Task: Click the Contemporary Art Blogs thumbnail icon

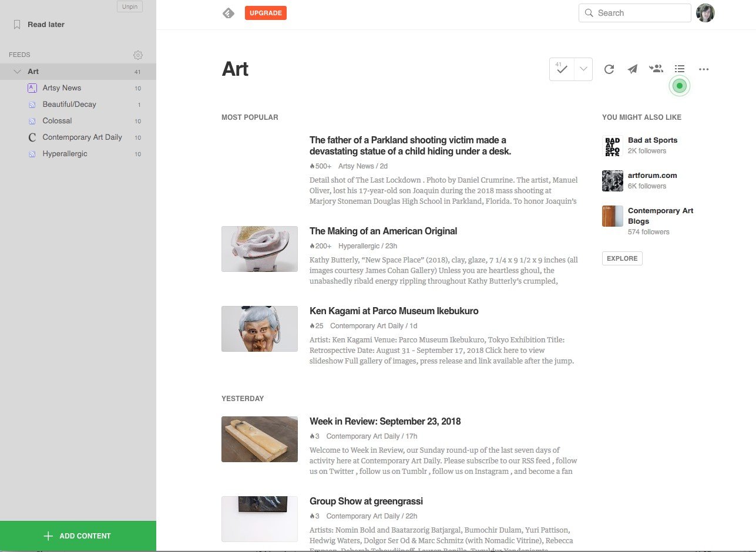Action: point(612,216)
